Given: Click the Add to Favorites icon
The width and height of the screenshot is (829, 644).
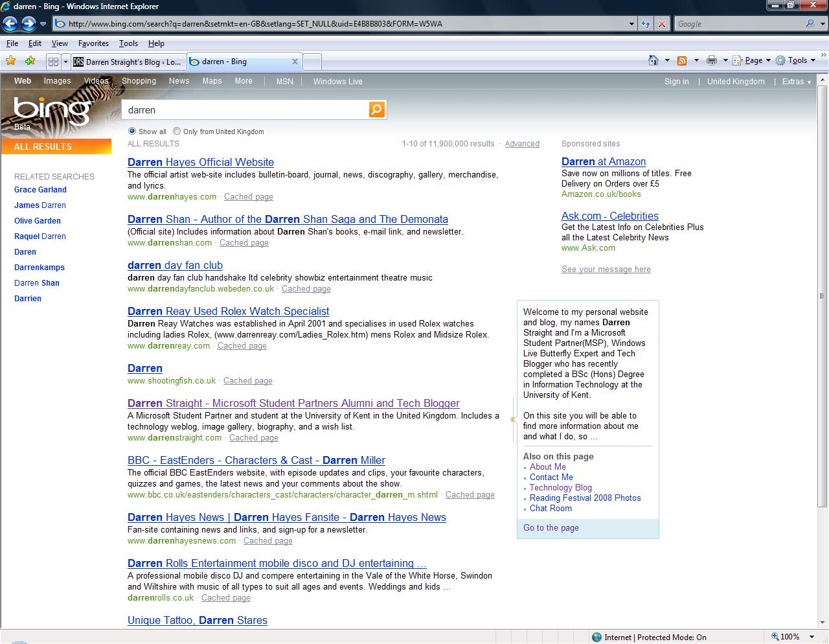Looking at the screenshot, I should 30,61.
